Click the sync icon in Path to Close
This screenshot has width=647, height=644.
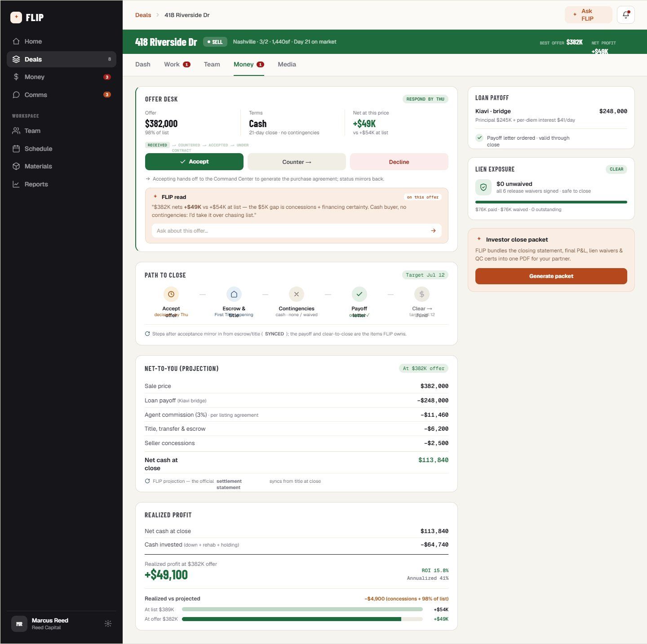point(147,334)
